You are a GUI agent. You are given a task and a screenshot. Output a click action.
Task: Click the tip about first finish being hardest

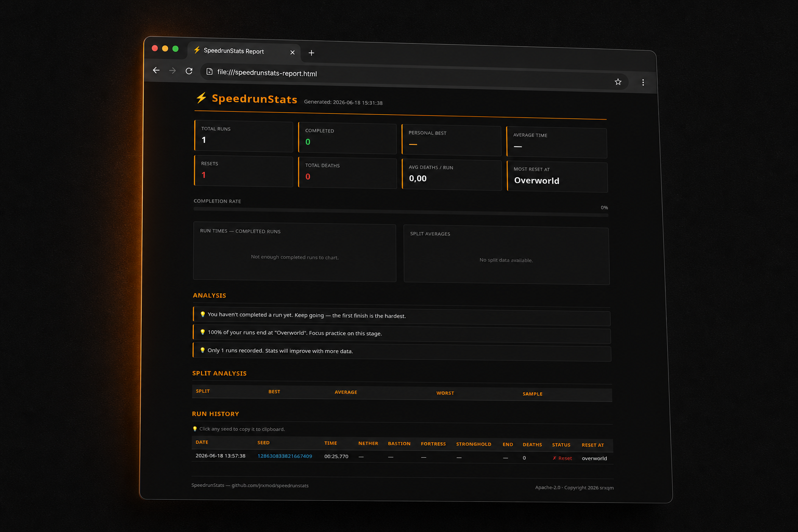coord(402,316)
